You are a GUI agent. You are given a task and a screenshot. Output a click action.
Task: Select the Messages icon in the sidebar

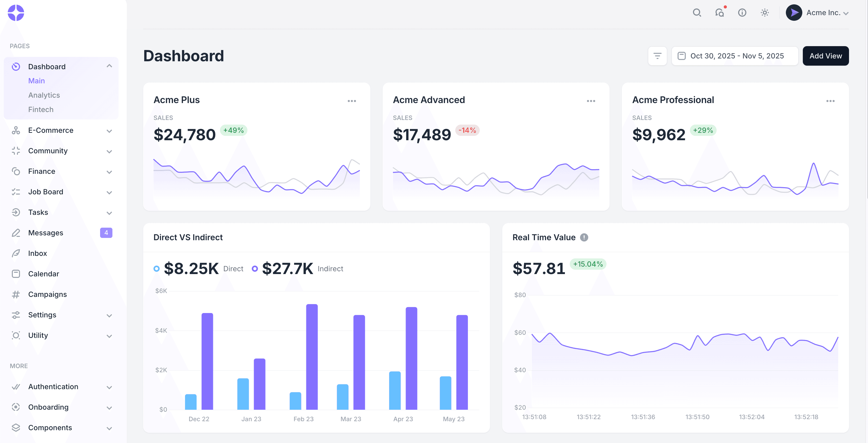[16, 233]
